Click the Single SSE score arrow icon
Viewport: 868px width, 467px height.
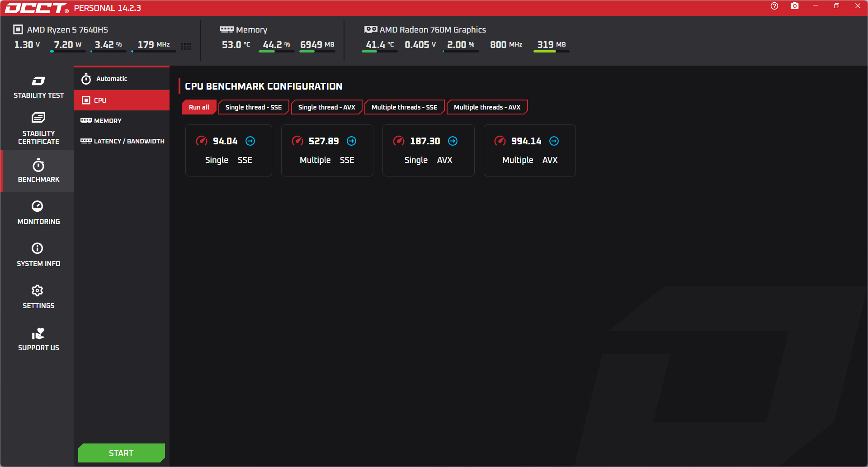point(250,141)
